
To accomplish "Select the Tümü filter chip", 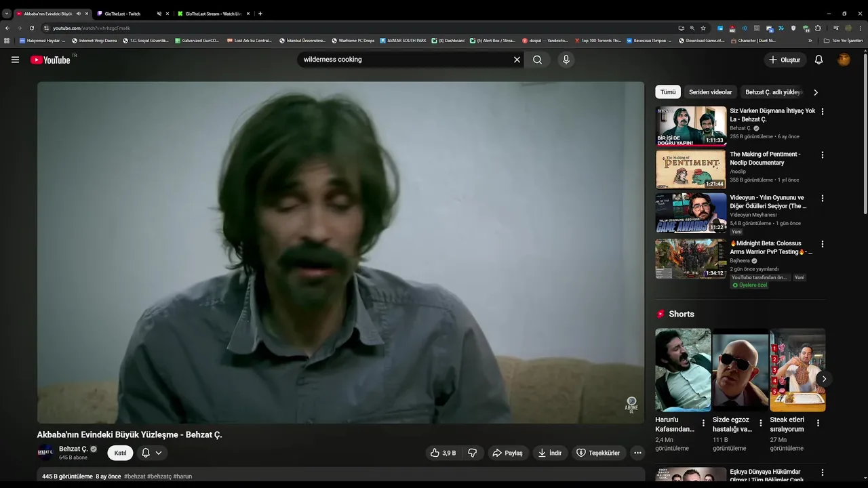I will pyautogui.click(x=668, y=92).
